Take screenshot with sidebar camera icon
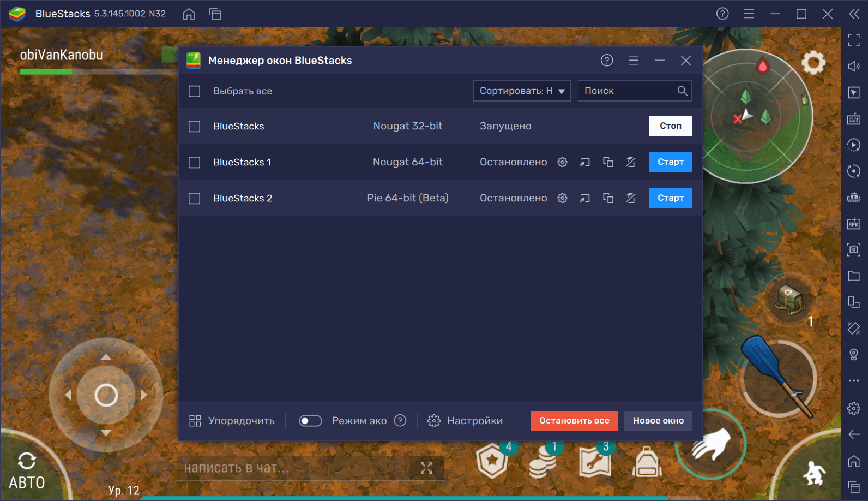Image resolution: width=868 pixels, height=501 pixels. click(854, 249)
